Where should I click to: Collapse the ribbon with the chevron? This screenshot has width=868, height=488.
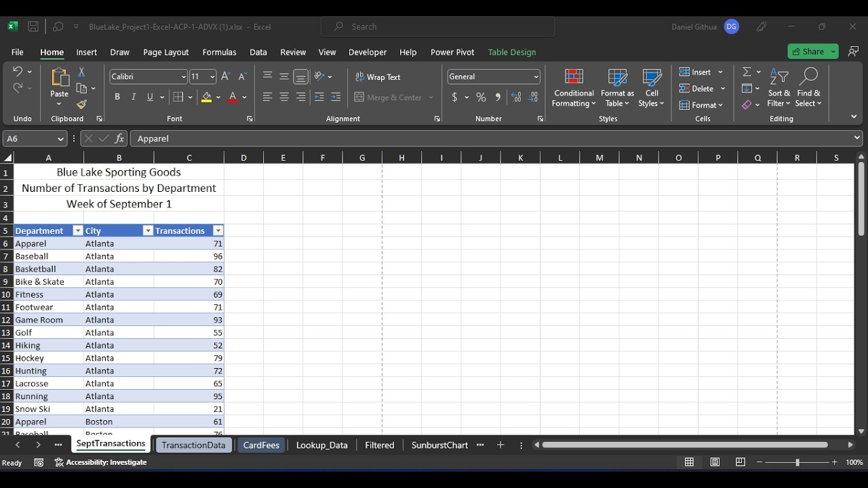(854, 117)
